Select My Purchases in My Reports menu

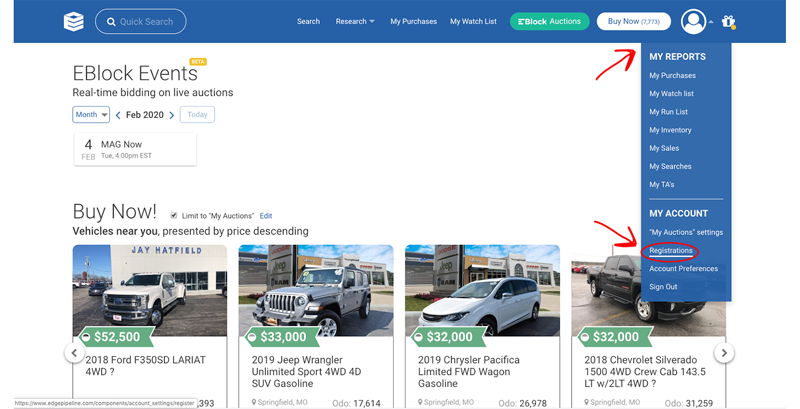(x=672, y=75)
